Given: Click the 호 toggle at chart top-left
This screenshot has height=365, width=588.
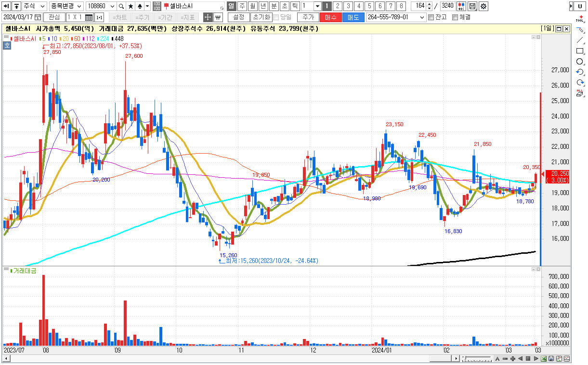Looking at the screenshot, I should coord(7,46).
